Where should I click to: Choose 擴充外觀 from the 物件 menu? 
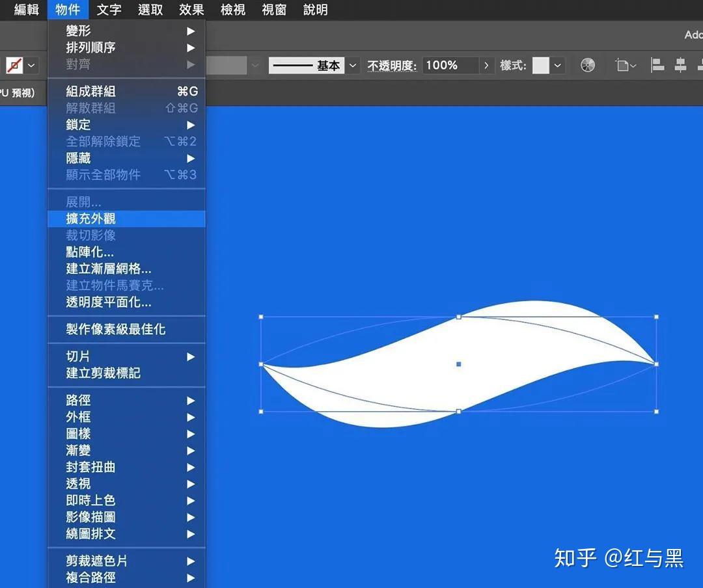click(91, 219)
